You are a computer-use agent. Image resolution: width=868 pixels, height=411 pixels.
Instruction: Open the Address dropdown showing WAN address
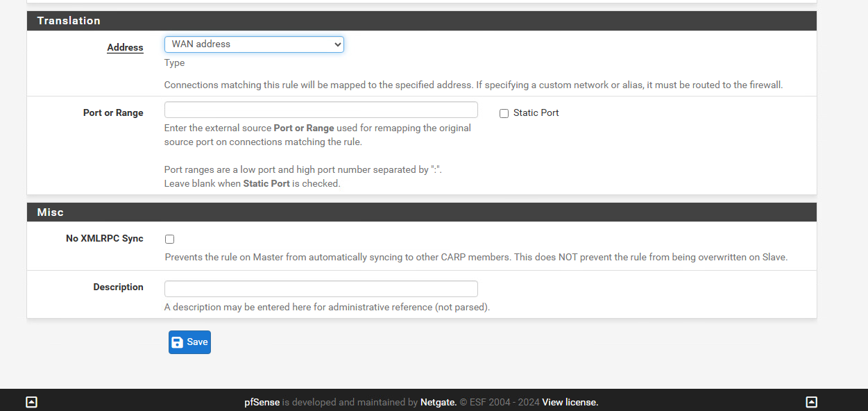click(254, 44)
